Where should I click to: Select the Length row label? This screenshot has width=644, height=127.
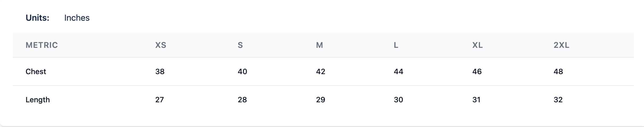tap(38, 100)
